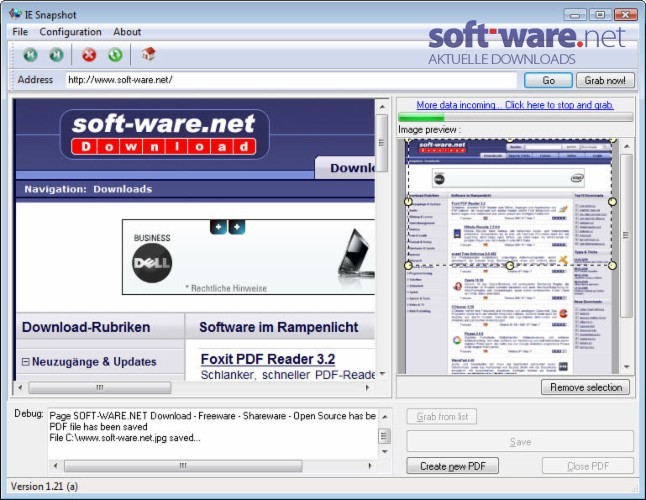Click the Address URL input field

291,80
